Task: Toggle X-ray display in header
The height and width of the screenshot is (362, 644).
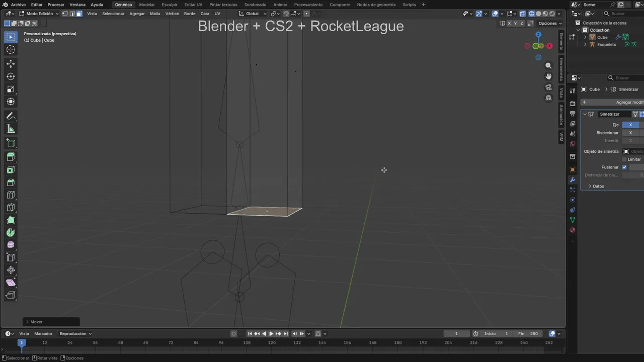Action: point(522,14)
